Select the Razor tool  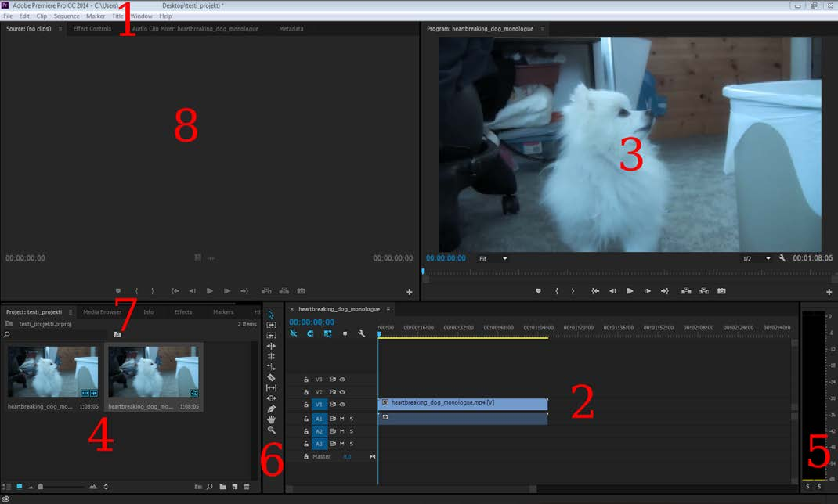tap(271, 377)
